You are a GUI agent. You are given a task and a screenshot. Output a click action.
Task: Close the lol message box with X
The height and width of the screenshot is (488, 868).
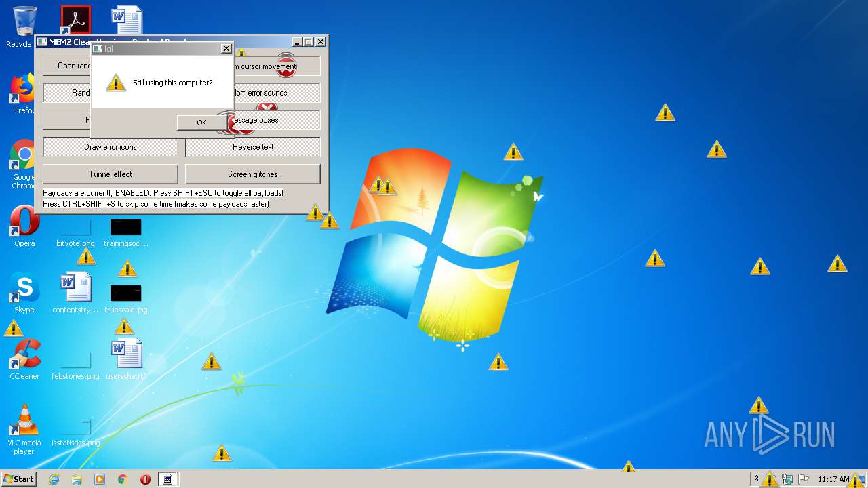click(226, 49)
